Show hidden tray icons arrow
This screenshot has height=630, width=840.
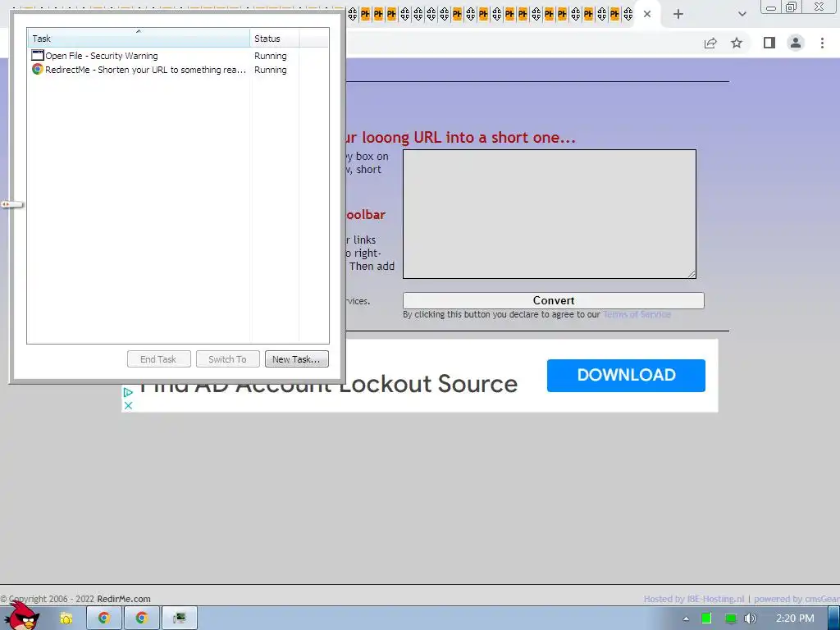tap(686, 619)
